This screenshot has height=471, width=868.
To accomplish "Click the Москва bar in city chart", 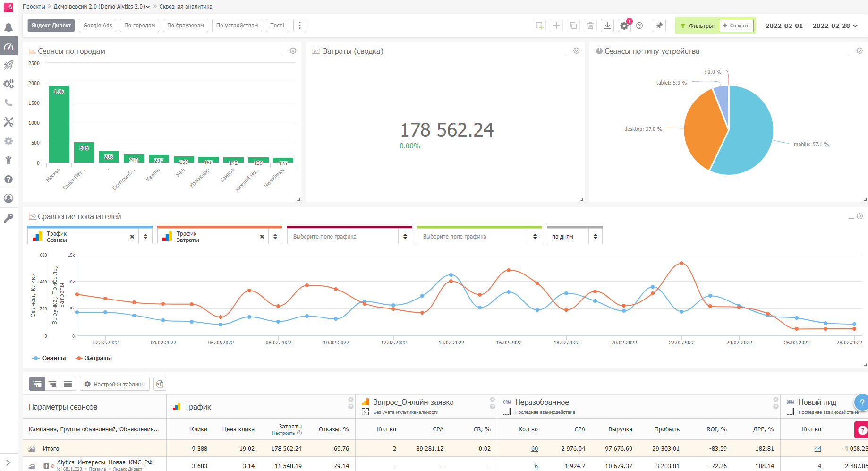I will (59, 124).
